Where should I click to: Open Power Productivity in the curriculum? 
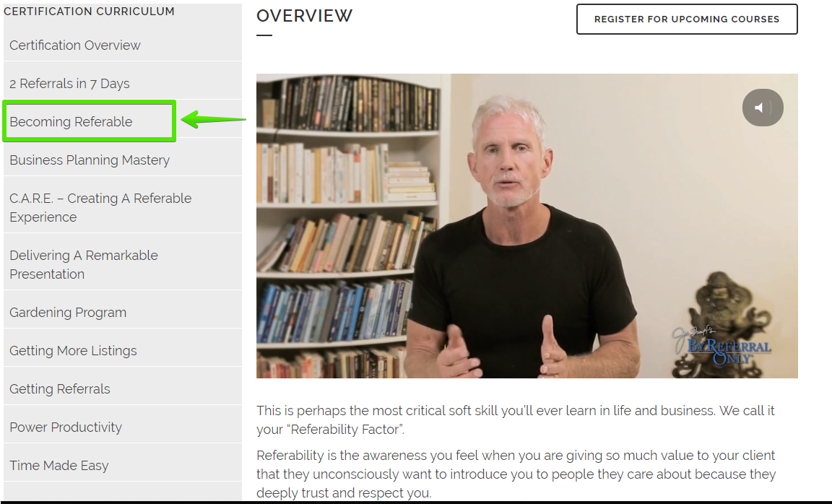pos(123,427)
